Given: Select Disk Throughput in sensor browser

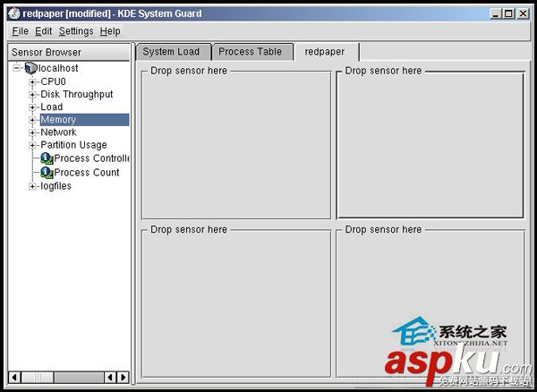Looking at the screenshot, I should tap(77, 94).
